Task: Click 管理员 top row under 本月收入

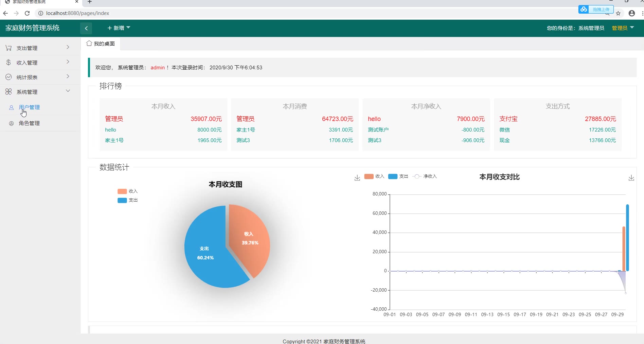Action: pyautogui.click(x=163, y=119)
